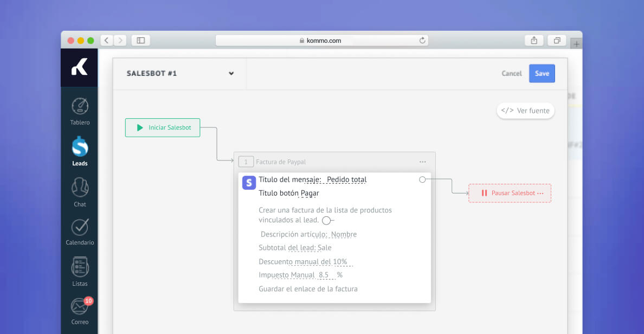644x334 pixels.
Task: Click the kommo.com address bar
Action: coord(321,40)
